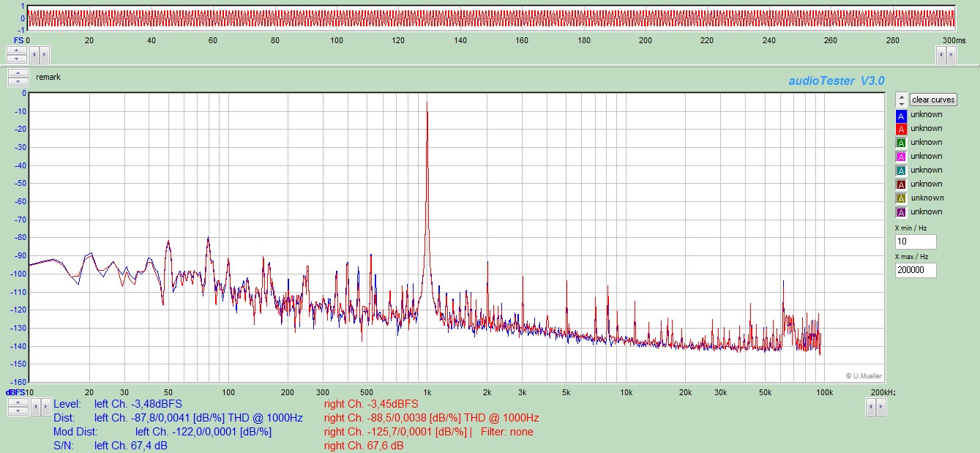Click down arrow beside the remark label
Image resolution: width=980 pixels, height=453 pixels.
coord(17,81)
